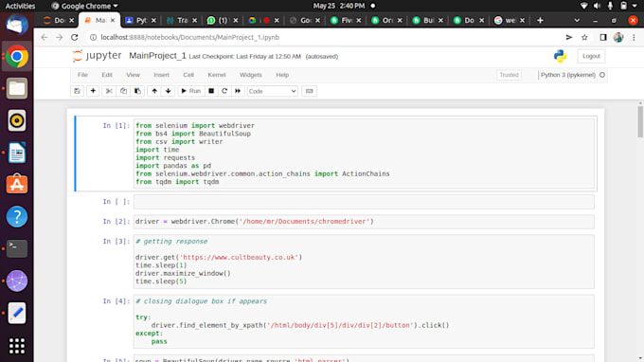
Task: Open the Help menu
Action: point(282,75)
